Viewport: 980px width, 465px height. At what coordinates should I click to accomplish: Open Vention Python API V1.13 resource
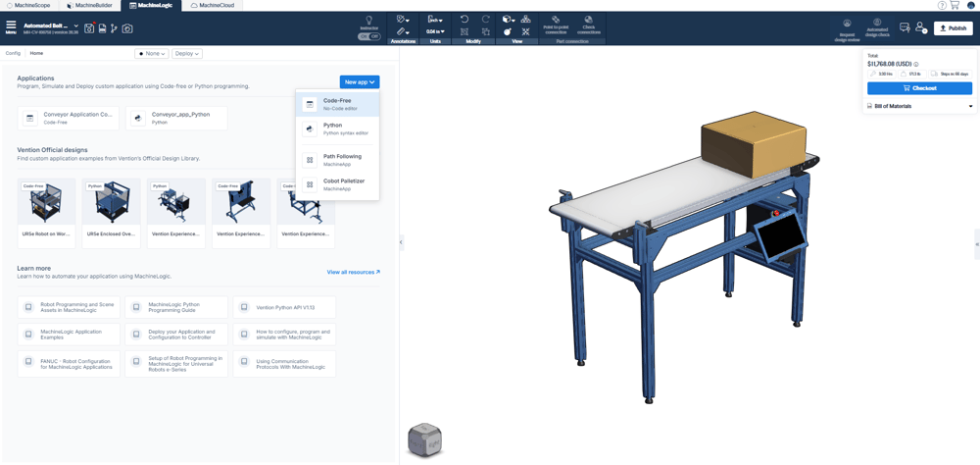pyautogui.click(x=284, y=307)
